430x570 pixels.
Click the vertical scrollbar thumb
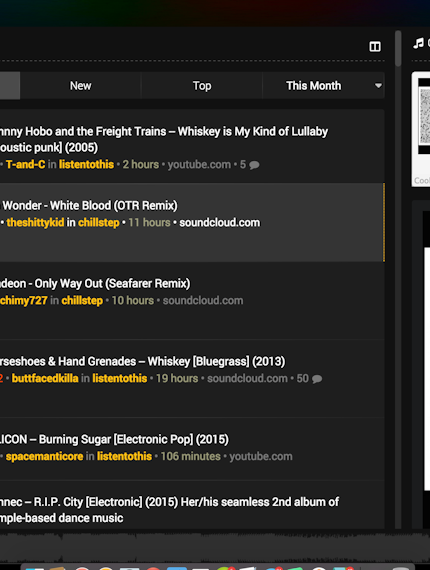398,49
